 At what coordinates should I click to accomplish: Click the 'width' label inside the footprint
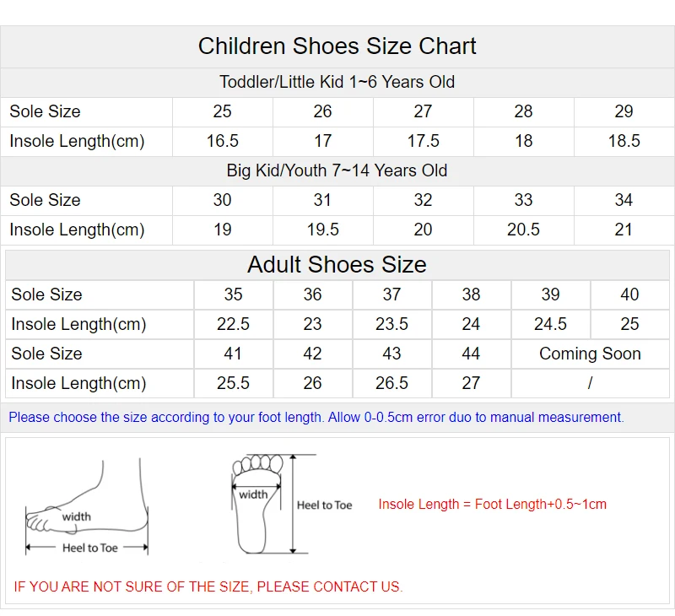pos(253,494)
